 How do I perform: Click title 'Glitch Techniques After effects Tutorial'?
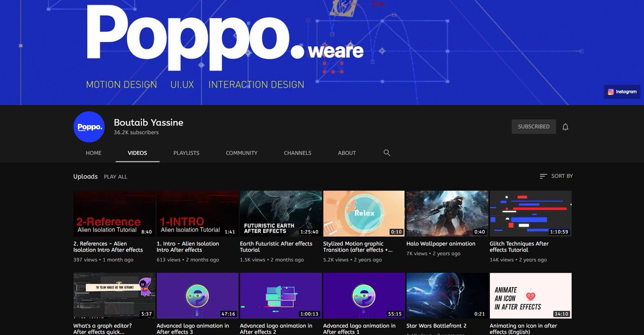519,247
